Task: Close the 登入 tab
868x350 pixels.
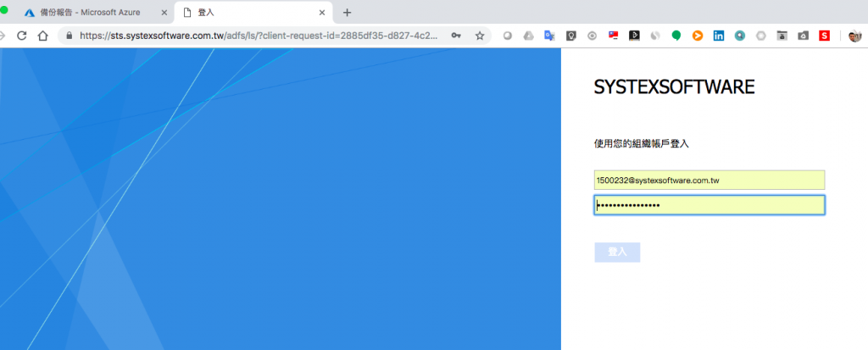Action: click(321, 12)
